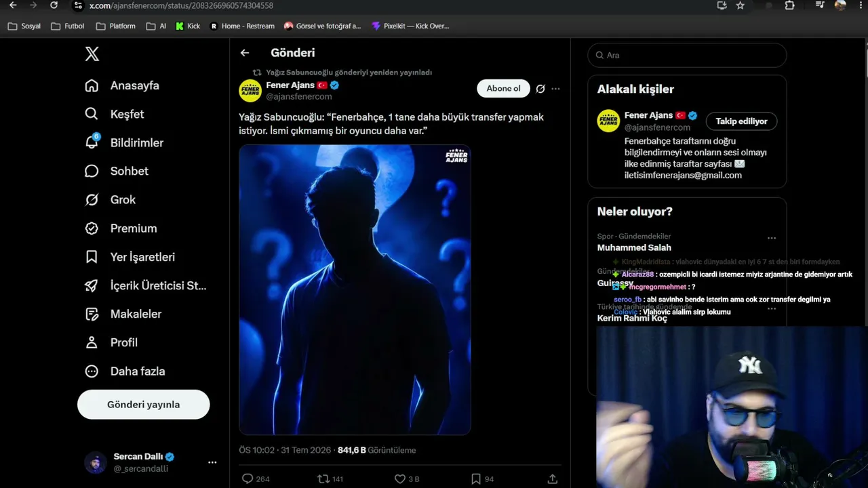Reload the page with the refresh icon

click(54, 5)
